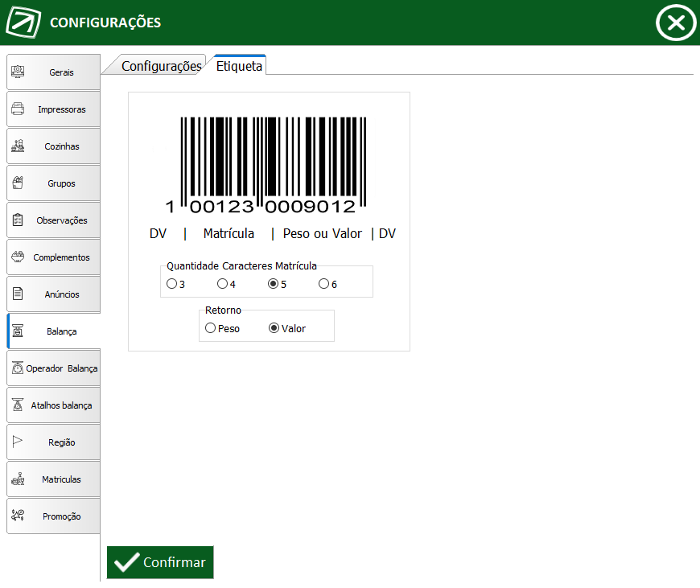Click the Impressoras printer icon

click(x=18, y=109)
